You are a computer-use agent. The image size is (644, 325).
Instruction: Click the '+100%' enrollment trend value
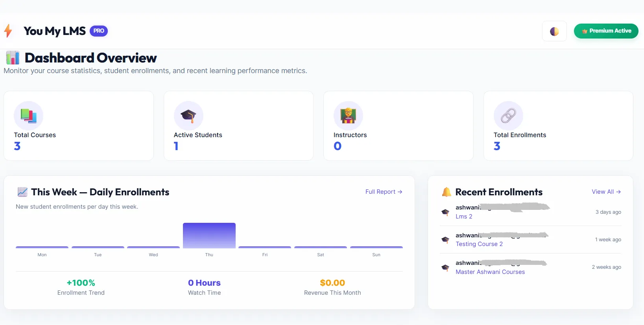(81, 283)
